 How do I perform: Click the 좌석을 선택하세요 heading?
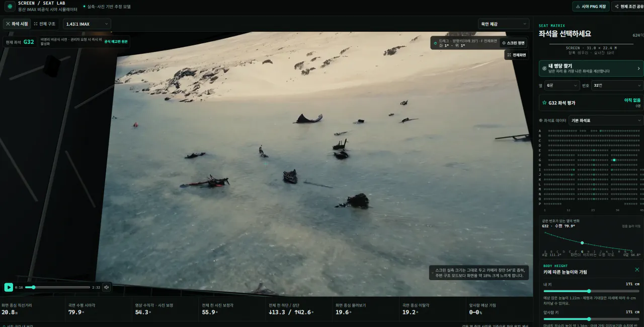[x=565, y=34]
